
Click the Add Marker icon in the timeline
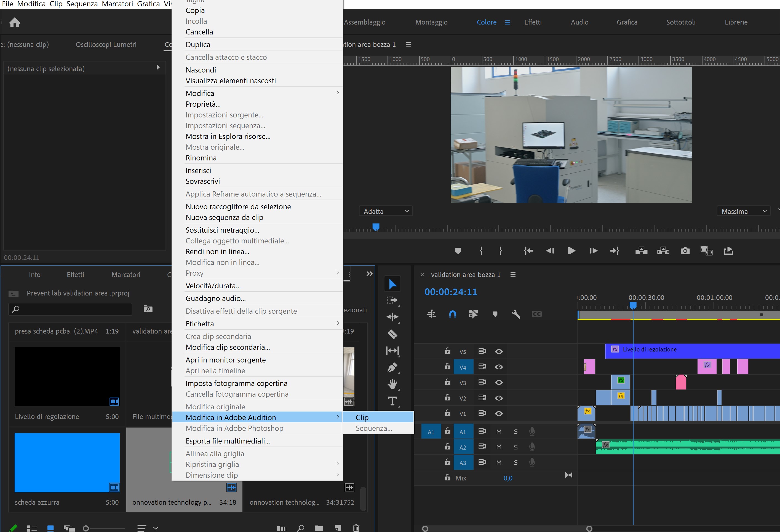(x=495, y=314)
